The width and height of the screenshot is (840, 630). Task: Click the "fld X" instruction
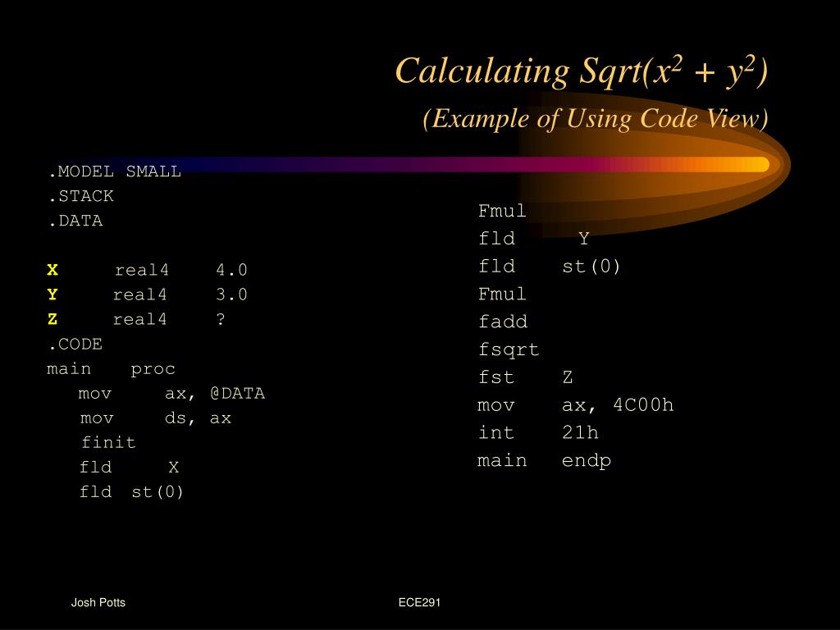[x=129, y=467]
